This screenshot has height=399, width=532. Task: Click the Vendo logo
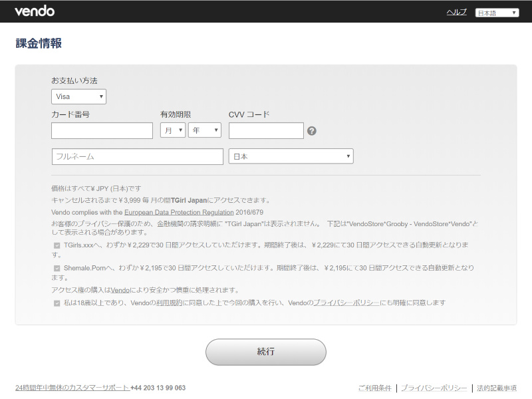pos(35,11)
